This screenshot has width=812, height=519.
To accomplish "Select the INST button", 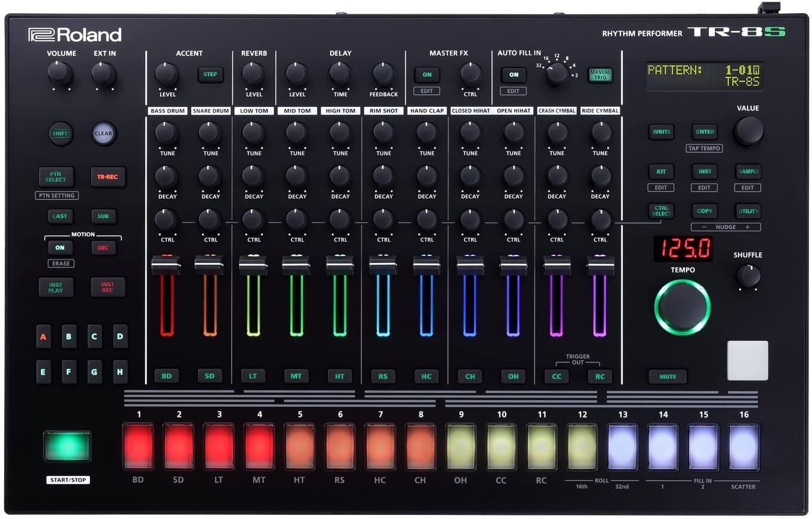I will pyautogui.click(x=704, y=171).
